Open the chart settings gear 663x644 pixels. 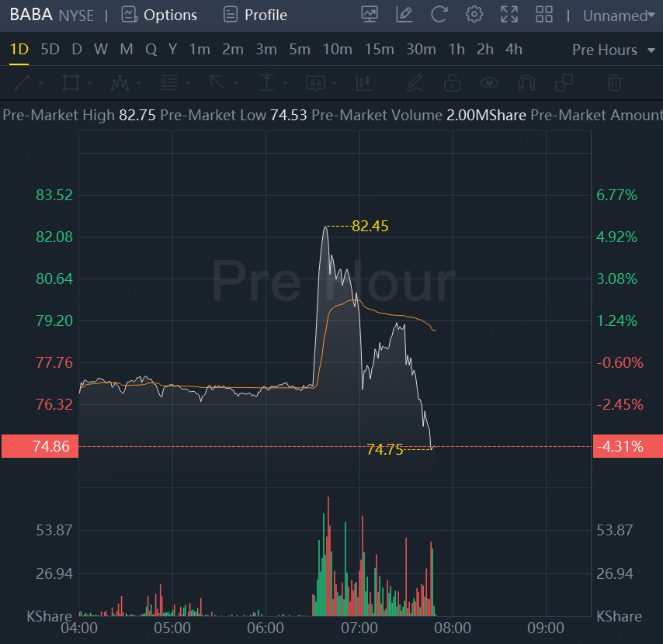474,15
